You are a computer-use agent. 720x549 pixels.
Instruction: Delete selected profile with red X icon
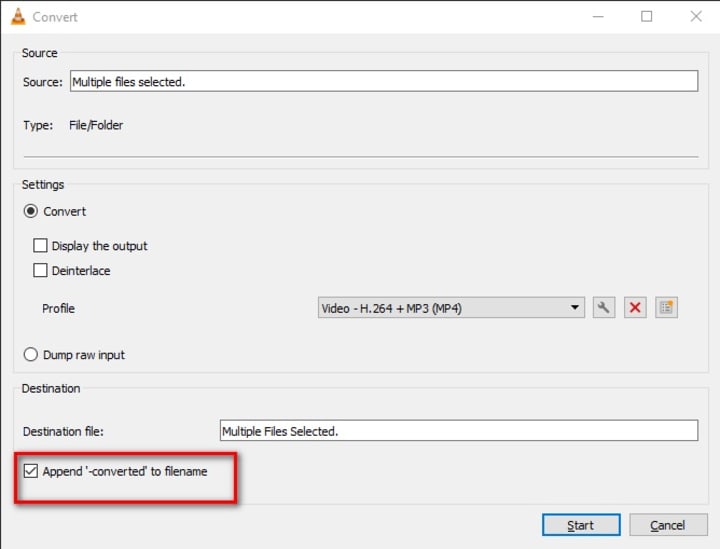(635, 308)
